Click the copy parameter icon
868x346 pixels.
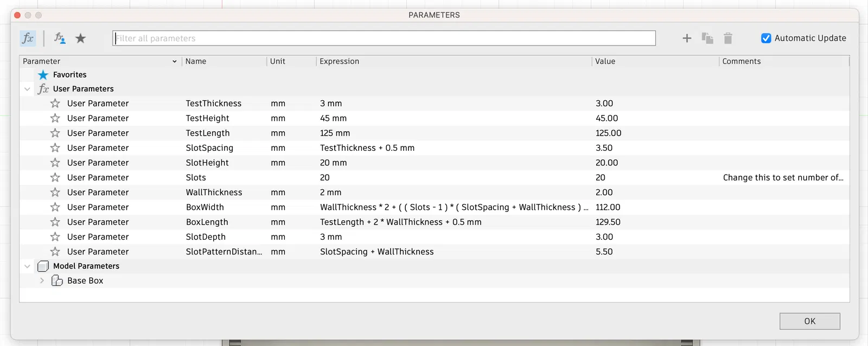coord(707,38)
